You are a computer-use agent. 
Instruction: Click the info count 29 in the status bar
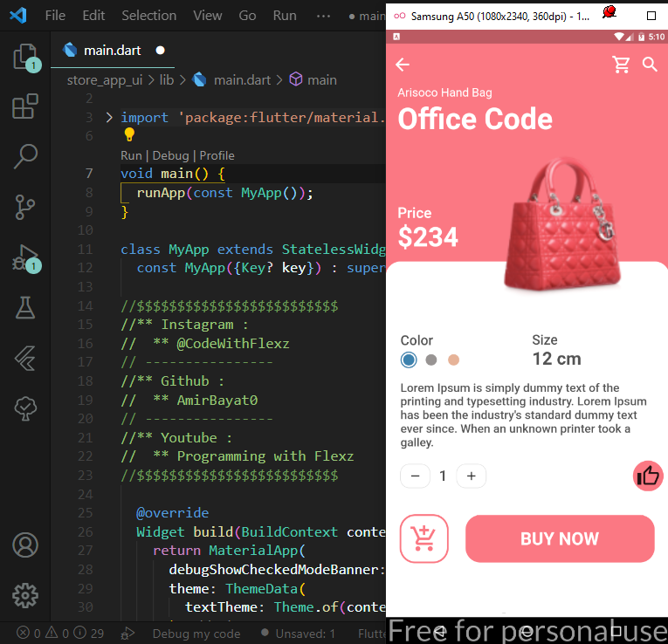pyautogui.click(x=88, y=633)
